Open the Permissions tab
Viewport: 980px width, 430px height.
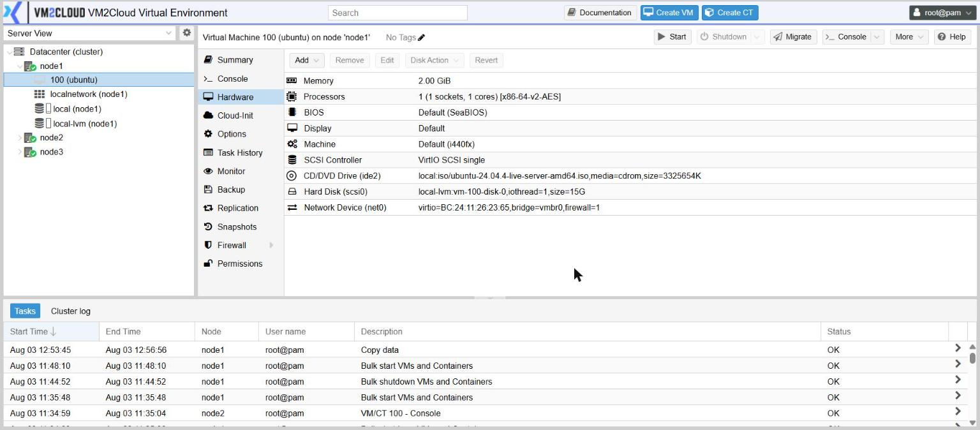pos(241,263)
